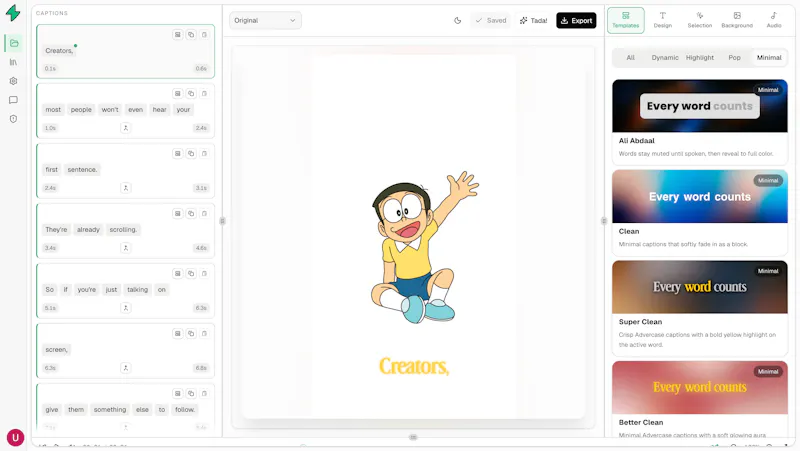The height and width of the screenshot is (451, 800).
Task: Select the word "screen," in captions
Action: [56, 350]
